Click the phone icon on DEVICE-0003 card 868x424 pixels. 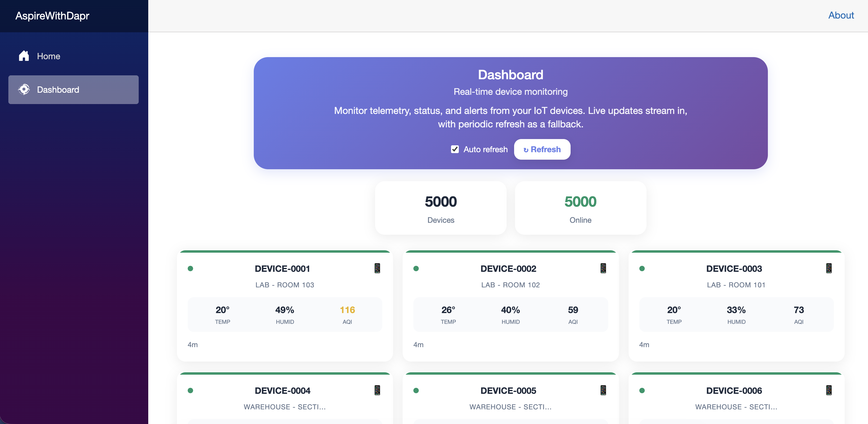(829, 268)
